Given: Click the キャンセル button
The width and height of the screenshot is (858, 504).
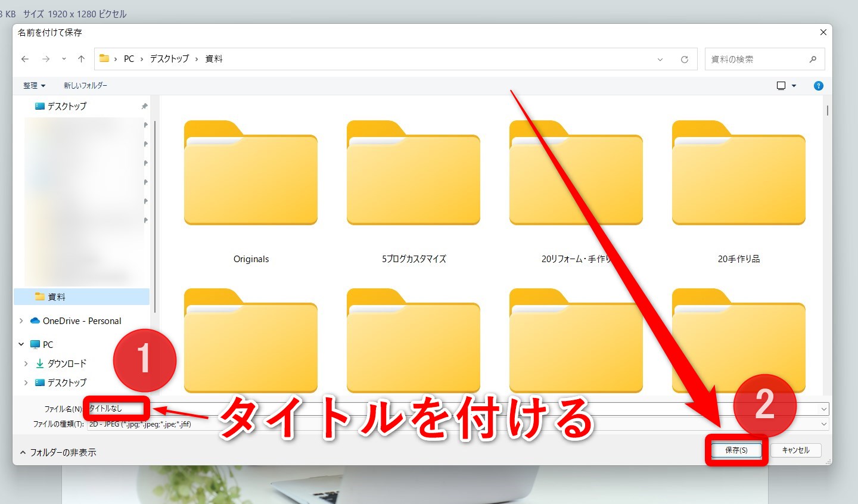Looking at the screenshot, I should pyautogui.click(x=795, y=450).
